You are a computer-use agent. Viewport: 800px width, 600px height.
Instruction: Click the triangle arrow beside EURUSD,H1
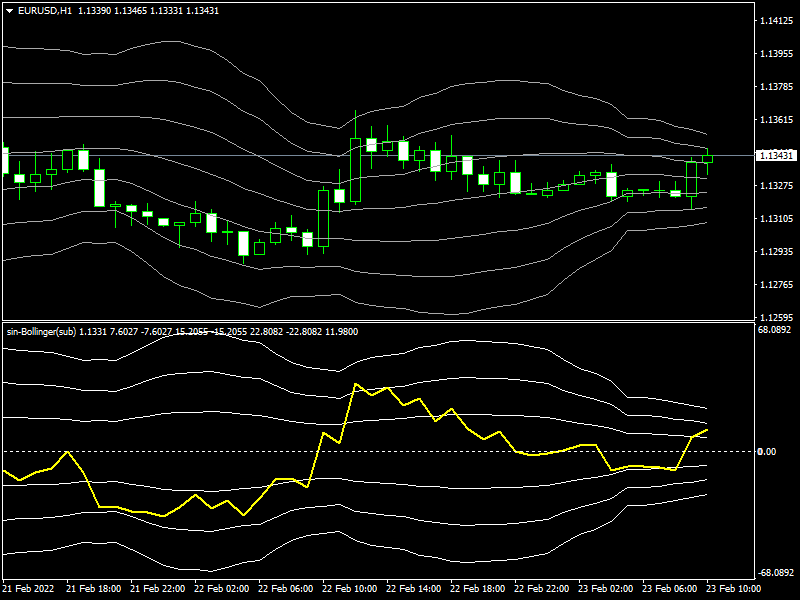pyautogui.click(x=9, y=10)
